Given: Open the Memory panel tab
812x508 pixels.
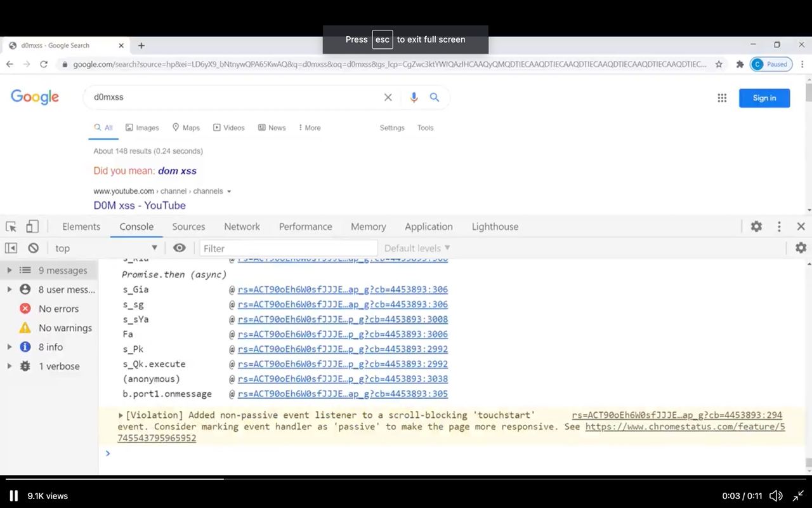Looking at the screenshot, I should tap(368, 227).
